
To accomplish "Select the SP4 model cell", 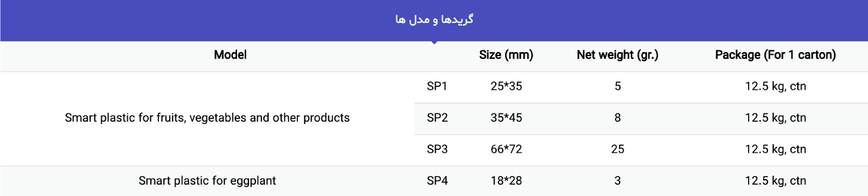I will point(437,180).
